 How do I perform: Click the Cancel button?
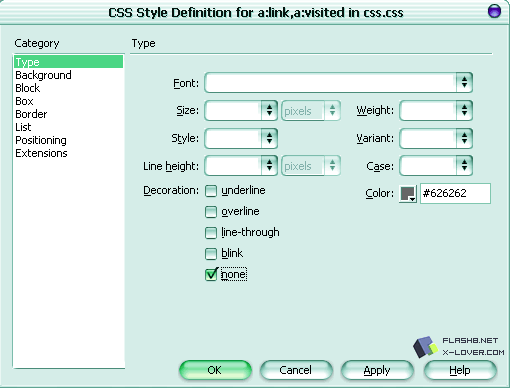[x=296, y=370]
